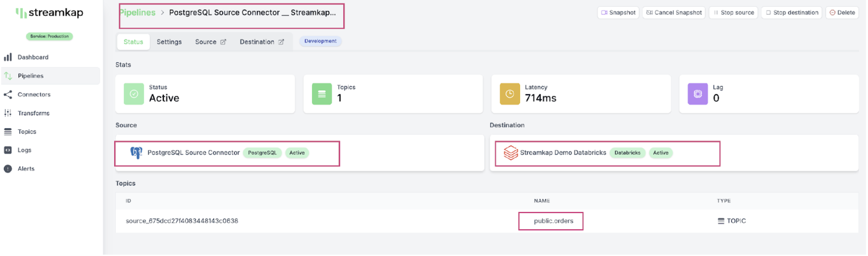Click the Alerts exclamation icon

(x=8, y=169)
